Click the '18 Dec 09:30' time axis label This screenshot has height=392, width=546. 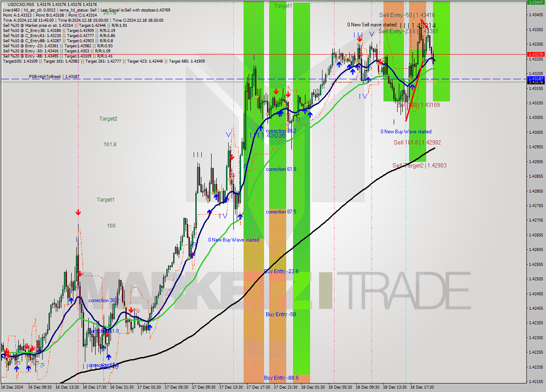(x=367, y=387)
